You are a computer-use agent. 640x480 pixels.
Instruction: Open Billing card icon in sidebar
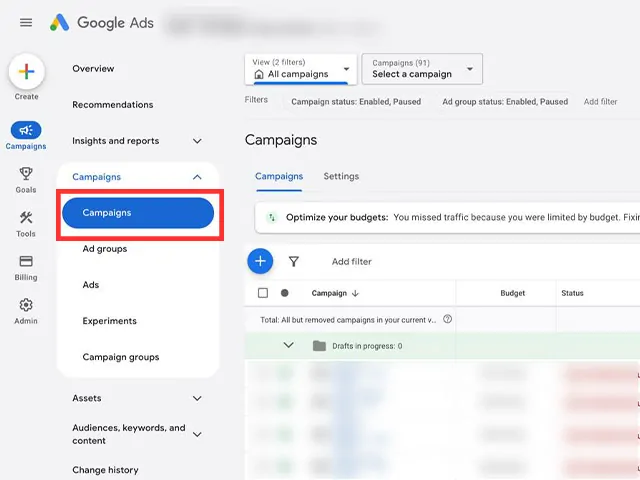(26, 261)
